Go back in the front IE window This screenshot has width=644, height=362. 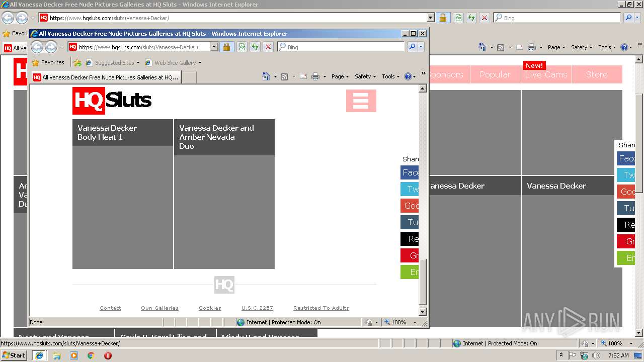pyautogui.click(x=37, y=47)
